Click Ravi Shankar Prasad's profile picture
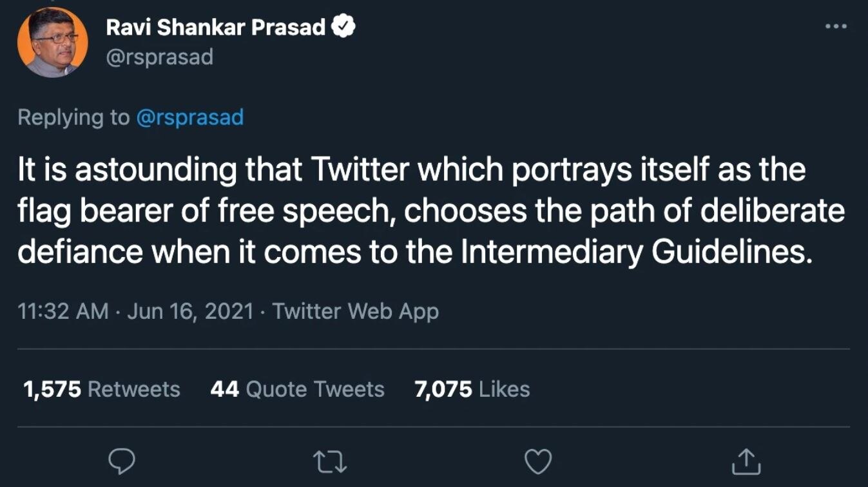This screenshot has height=487, width=868. point(53,41)
